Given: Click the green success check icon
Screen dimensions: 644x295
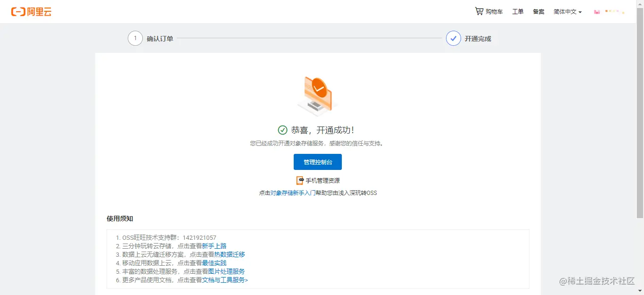Looking at the screenshot, I should 283,130.
